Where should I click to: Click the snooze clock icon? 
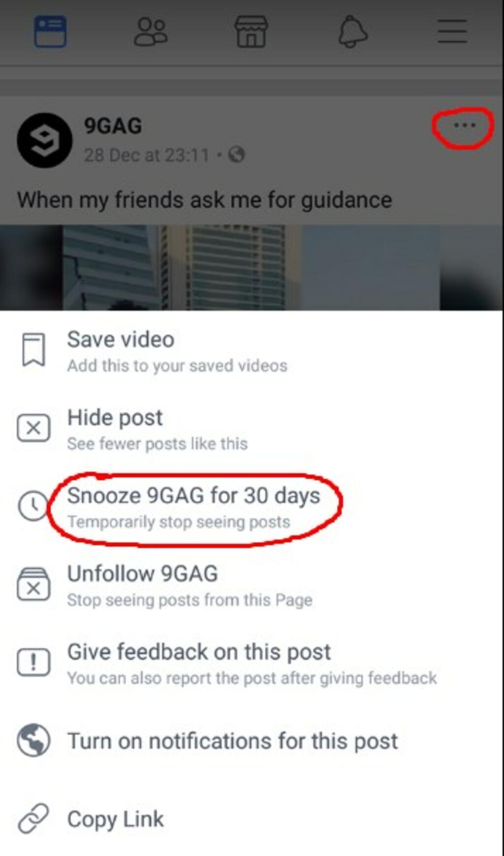[33, 506]
